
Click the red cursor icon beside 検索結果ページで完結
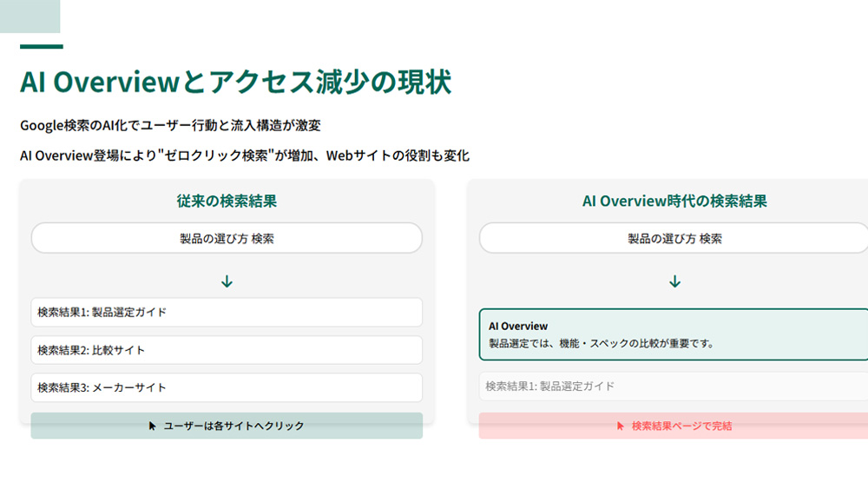click(x=620, y=426)
